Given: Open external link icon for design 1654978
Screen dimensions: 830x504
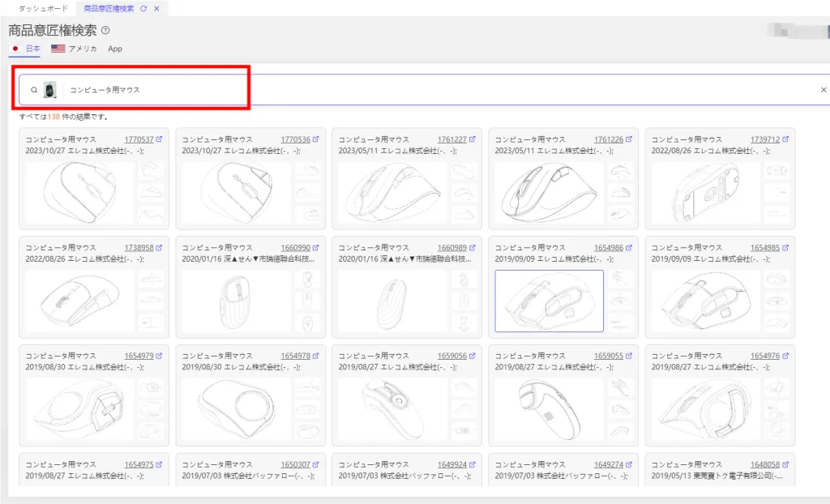Looking at the screenshot, I should 316,356.
